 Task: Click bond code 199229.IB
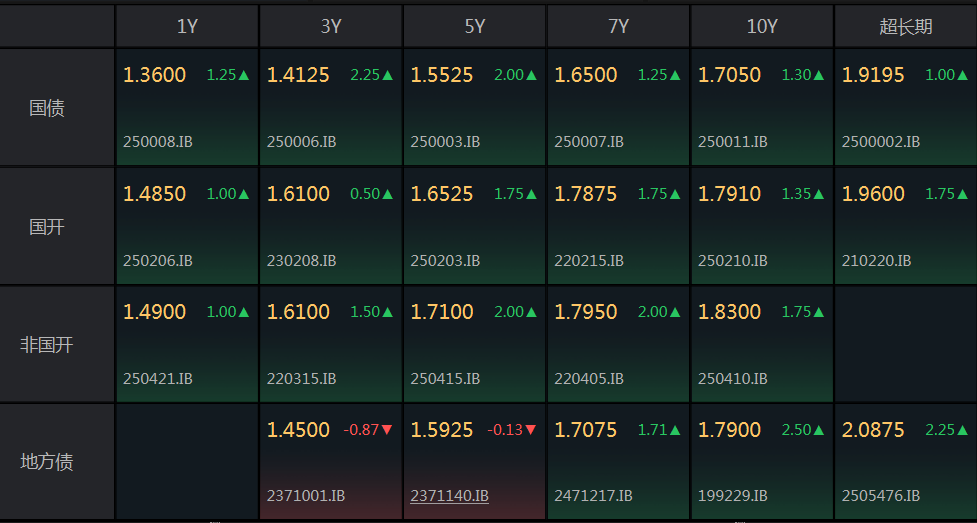coord(733,496)
